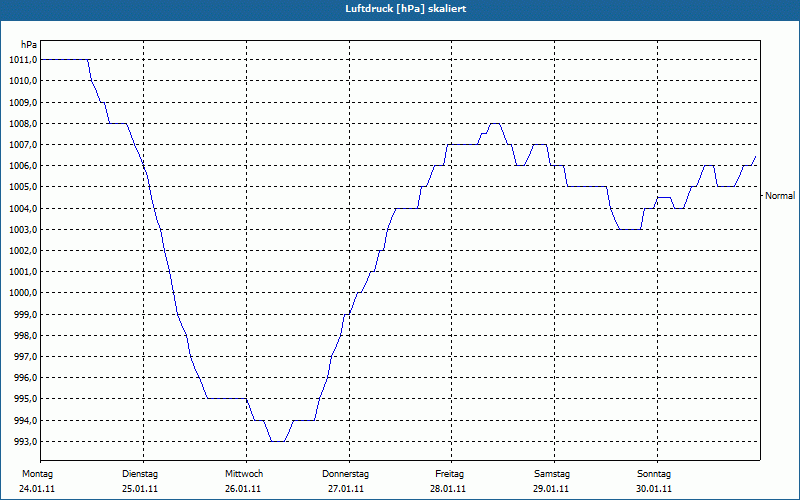Select the 994,0 axis value
The height and width of the screenshot is (500, 800).
(x=26, y=420)
